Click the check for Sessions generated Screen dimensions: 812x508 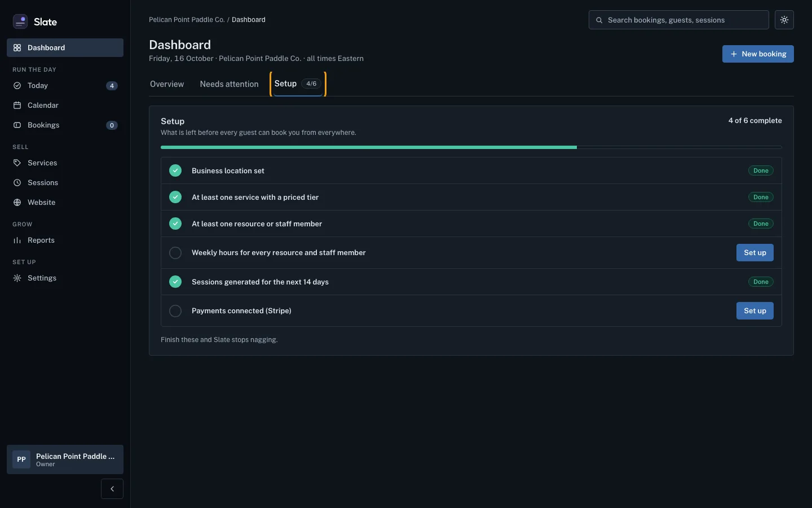(175, 282)
